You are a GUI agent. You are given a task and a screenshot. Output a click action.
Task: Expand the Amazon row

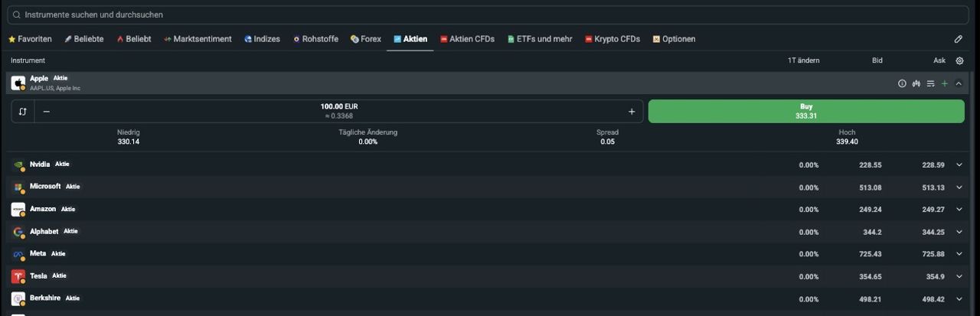click(x=959, y=210)
